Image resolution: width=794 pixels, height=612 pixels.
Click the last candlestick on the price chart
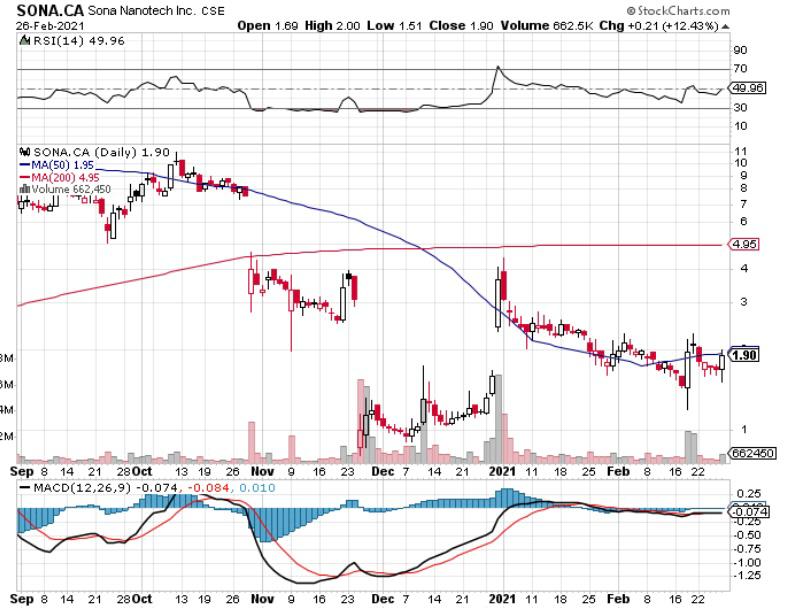point(722,361)
